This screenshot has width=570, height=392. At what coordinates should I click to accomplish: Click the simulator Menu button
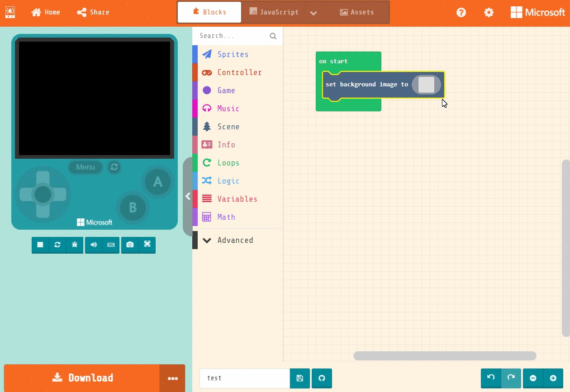(85, 167)
